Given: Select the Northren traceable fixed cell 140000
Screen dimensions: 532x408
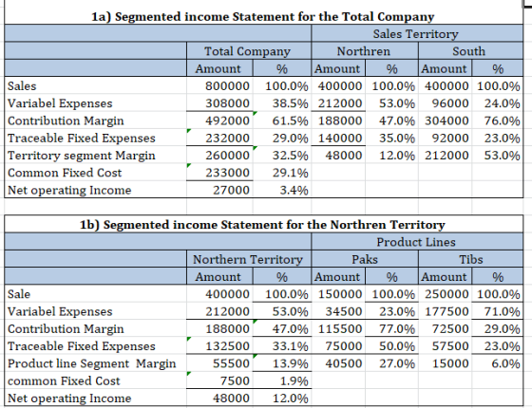Looking at the screenshot, I should tap(338, 138).
